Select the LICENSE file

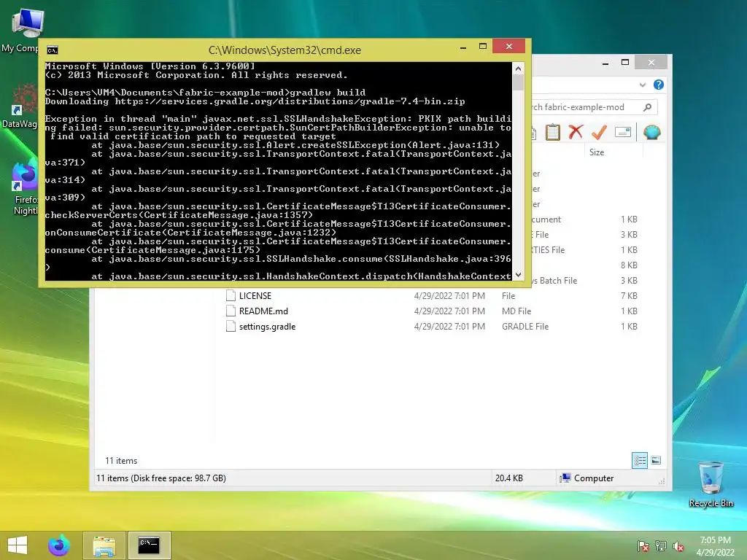255,296
